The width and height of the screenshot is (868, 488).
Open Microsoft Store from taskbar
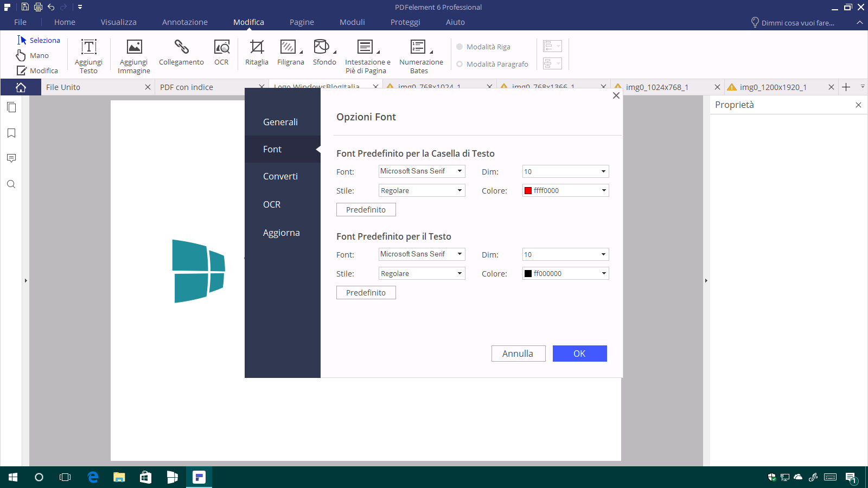click(x=145, y=477)
